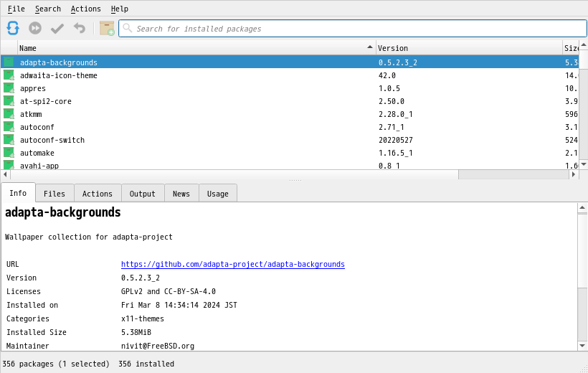Open the Actions menu in menu bar
Screen dimensions: 588x373
(86, 9)
